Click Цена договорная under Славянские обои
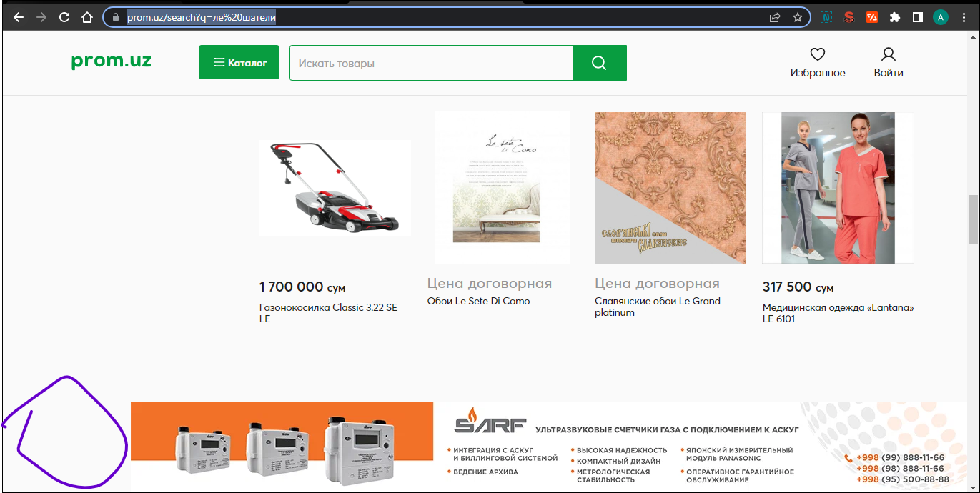980x493 pixels. pyautogui.click(x=657, y=284)
